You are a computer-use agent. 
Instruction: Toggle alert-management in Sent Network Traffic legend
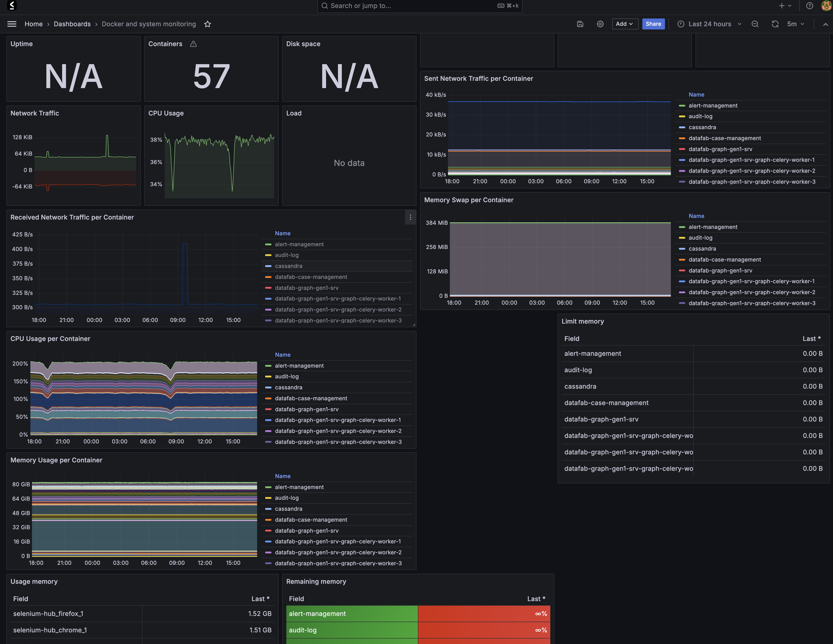(x=712, y=106)
